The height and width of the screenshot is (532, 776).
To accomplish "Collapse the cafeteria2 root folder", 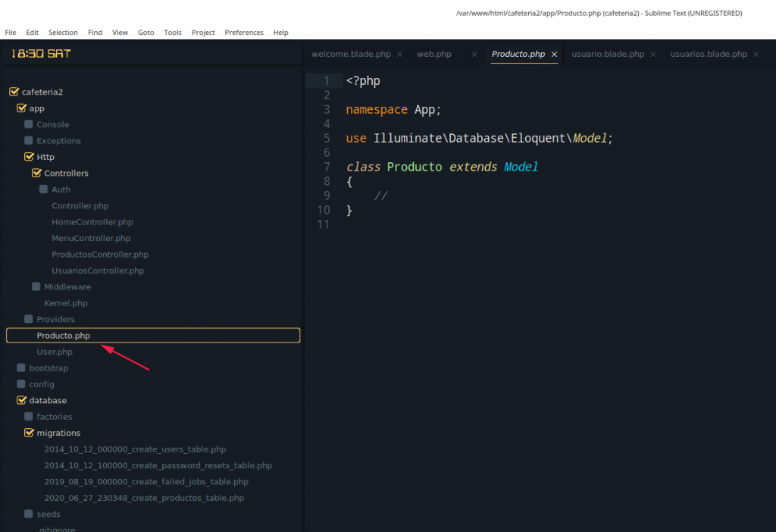I will click(x=13, y=92).
